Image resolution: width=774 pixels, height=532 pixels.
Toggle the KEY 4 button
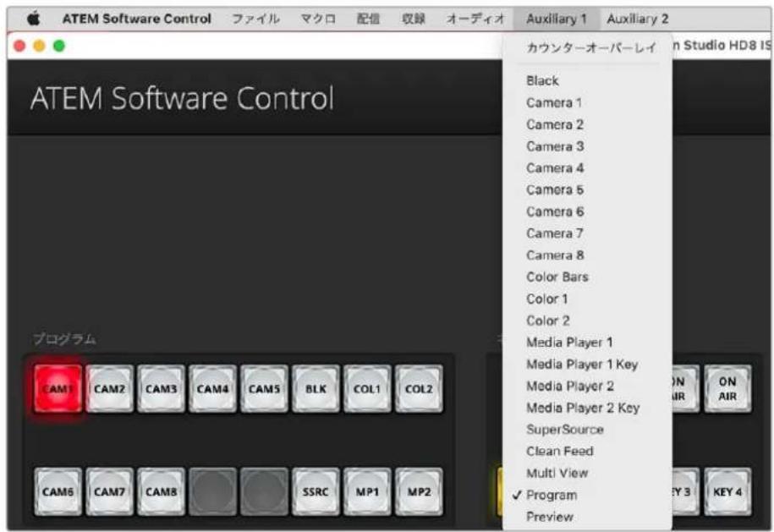tap(727, 491)
